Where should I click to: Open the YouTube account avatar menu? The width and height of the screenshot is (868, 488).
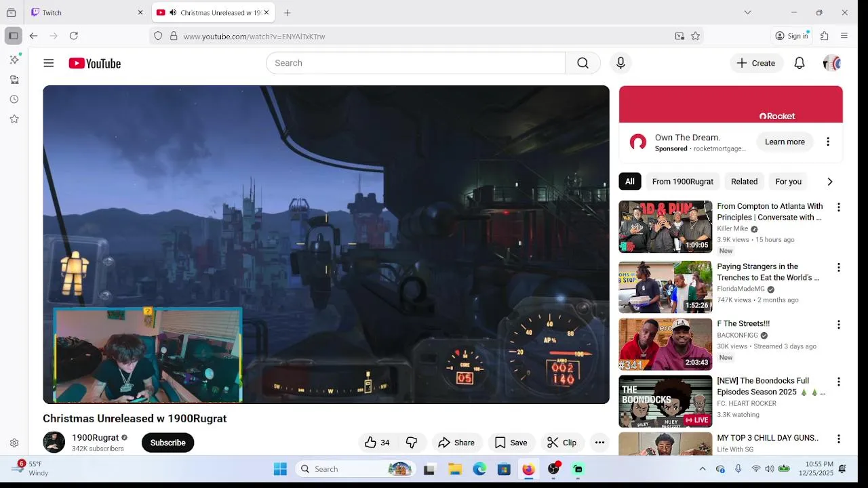(x=832, y=63)
